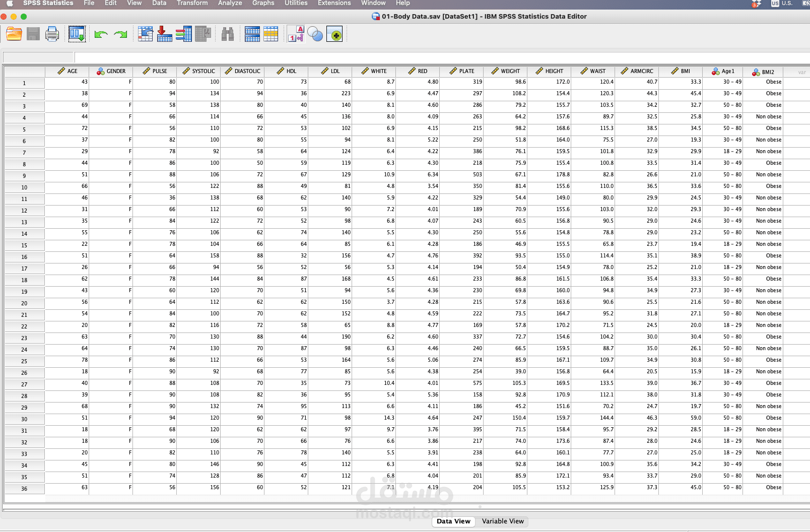810x532 pixels.
Task: Select the HEIGHT column header
Action: click(549, 71)
